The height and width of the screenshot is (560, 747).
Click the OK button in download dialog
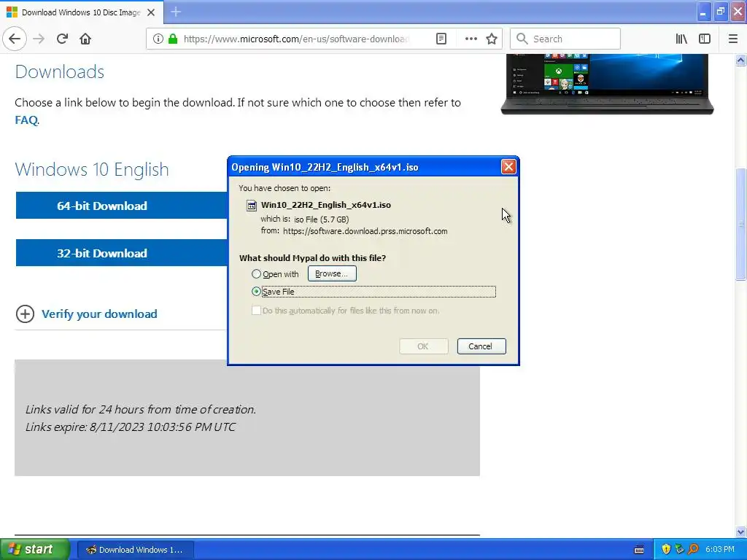[x=424, y=346]
